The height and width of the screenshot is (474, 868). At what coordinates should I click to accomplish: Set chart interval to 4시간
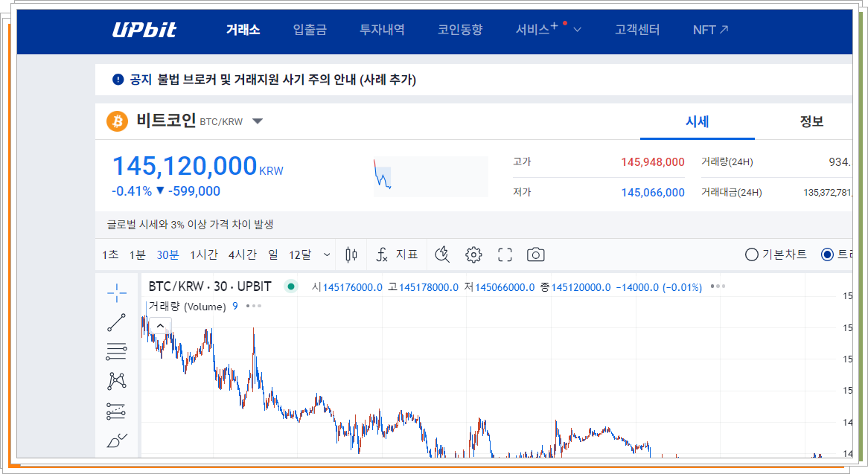click(x=243, y=255)
